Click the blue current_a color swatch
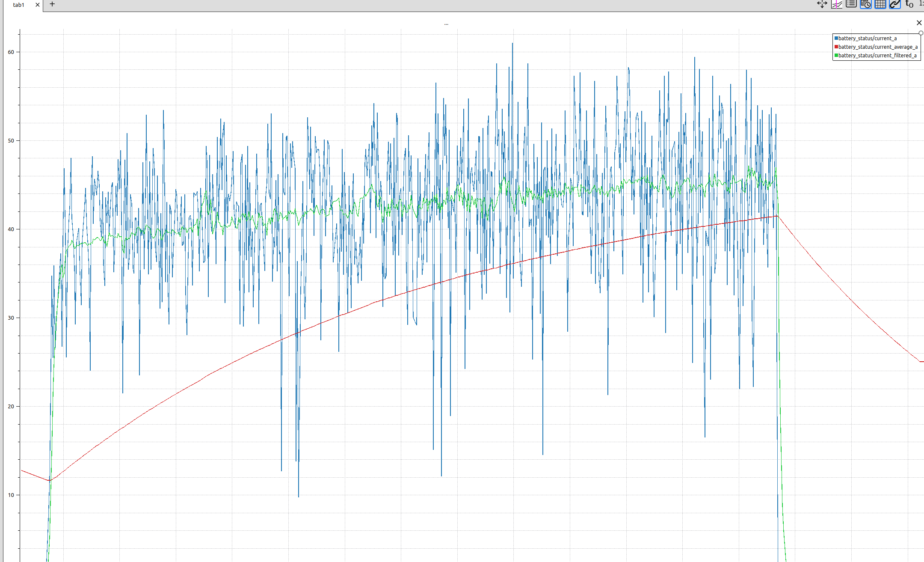 click(836, 39)
